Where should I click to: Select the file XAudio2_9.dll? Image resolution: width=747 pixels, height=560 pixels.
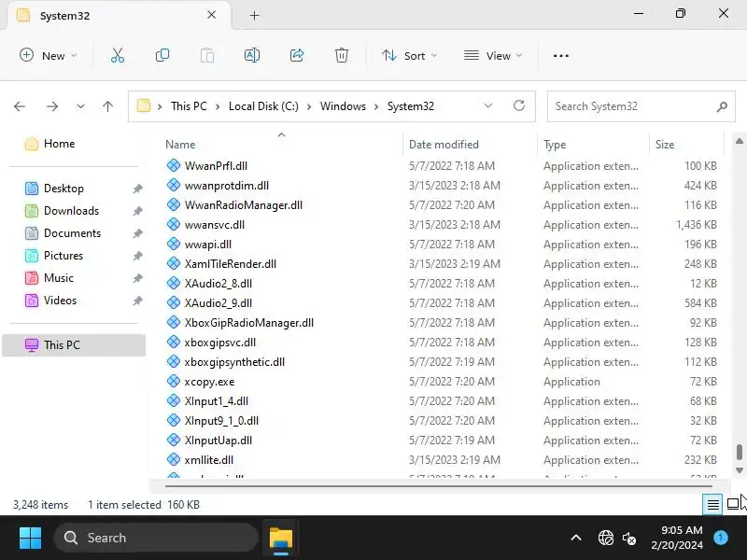click(218, 302)
